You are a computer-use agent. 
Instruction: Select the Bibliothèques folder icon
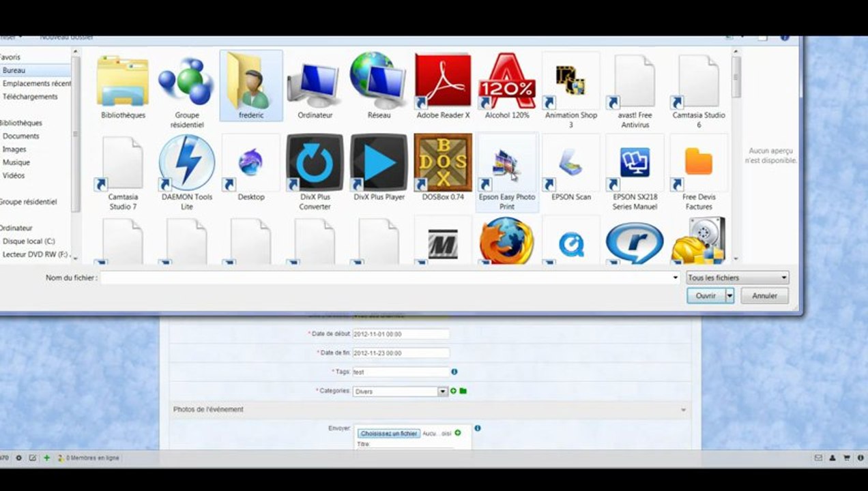[123, 87]
